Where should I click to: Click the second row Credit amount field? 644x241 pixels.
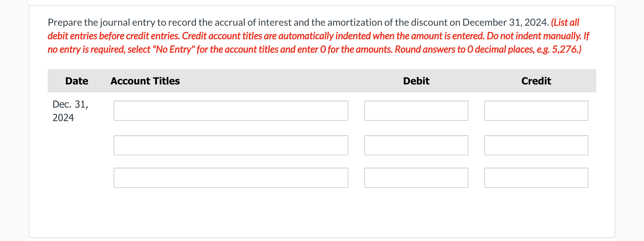coord(536,145)
